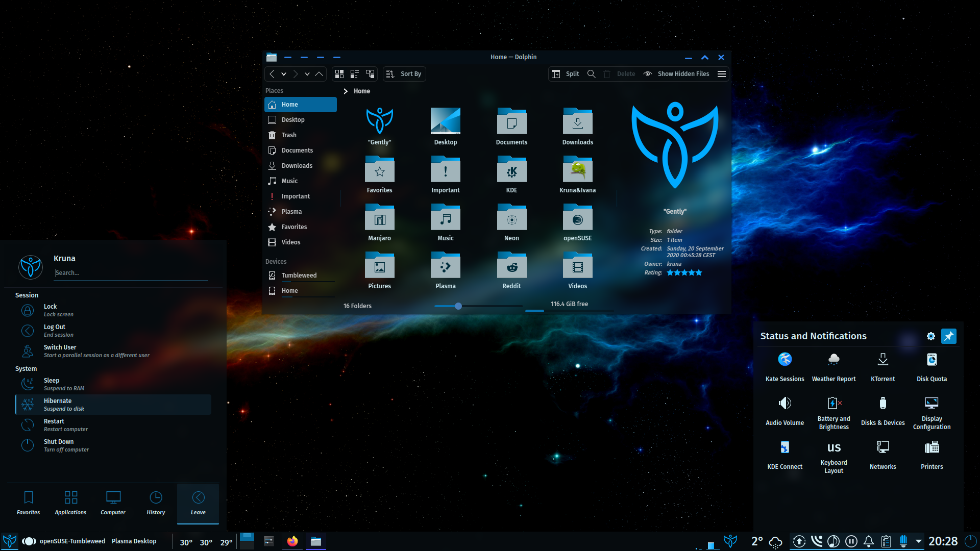Screen dimensions: 980x551
Task: Open Important in Places sidebar
Action: point(300,196)
